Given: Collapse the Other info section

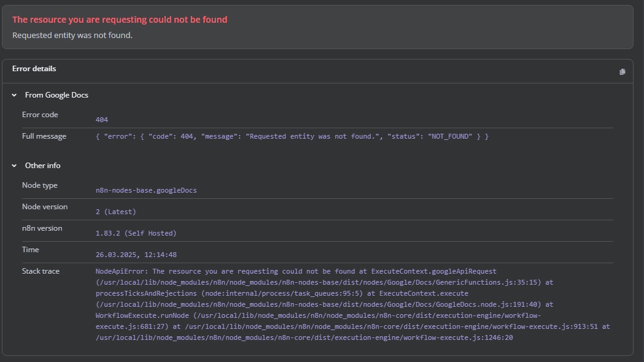Looking at the screenshot, I should click(14, 166).
